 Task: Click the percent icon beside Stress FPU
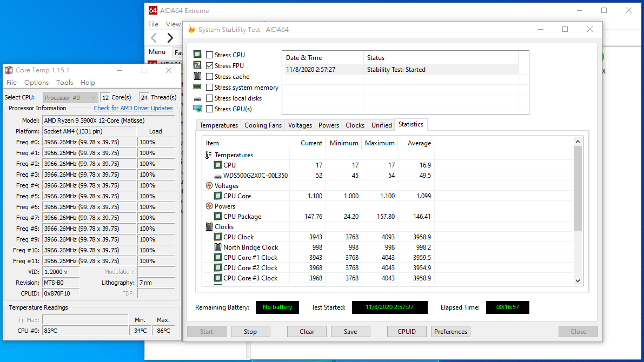(x=197, y=65)
